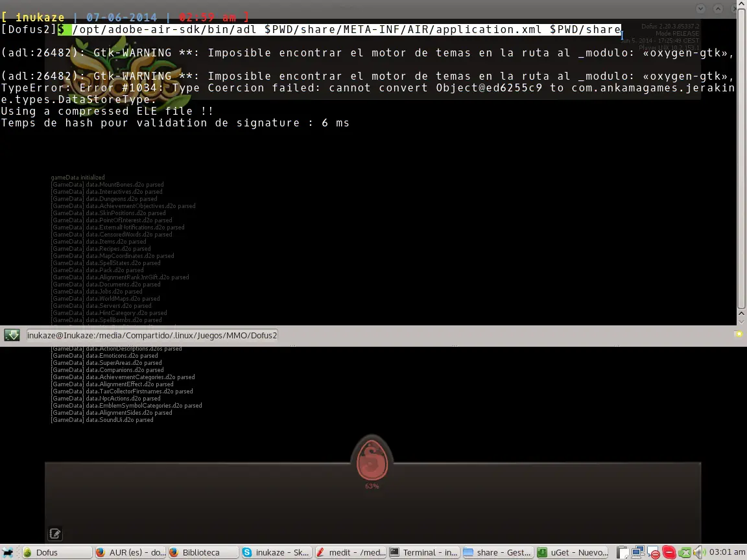Click 'data.TaxCollectorFirstnames.d2o parsed' log line
Screen dimensions: 747x560
coord(122,391)
